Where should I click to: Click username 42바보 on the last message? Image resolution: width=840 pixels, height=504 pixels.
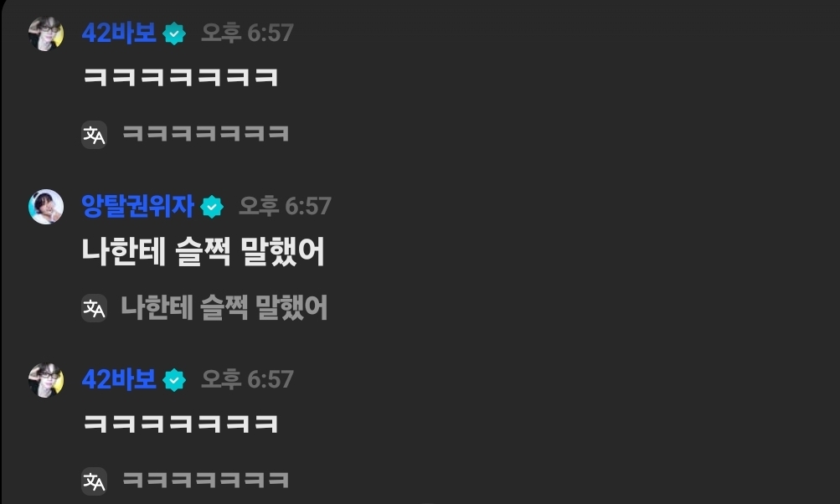coord(119,379)
